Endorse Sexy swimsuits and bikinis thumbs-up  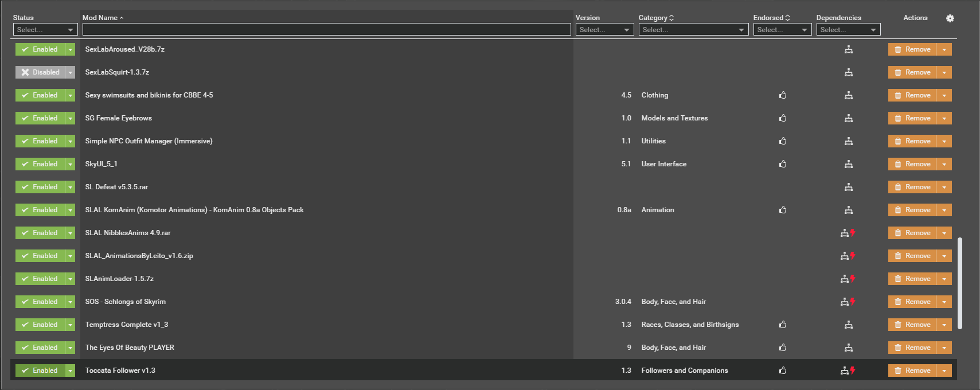(x=783, y=95)
